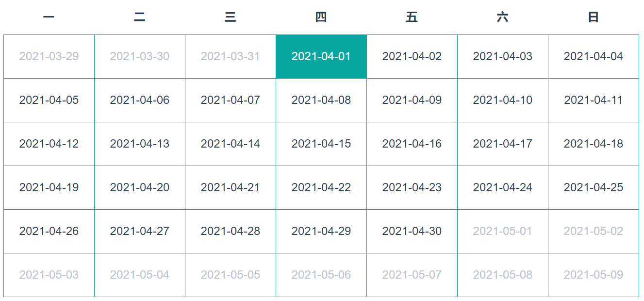Select the grayed-out date 2021-03-31
This screenshot has height=301, width=644.
230,56
